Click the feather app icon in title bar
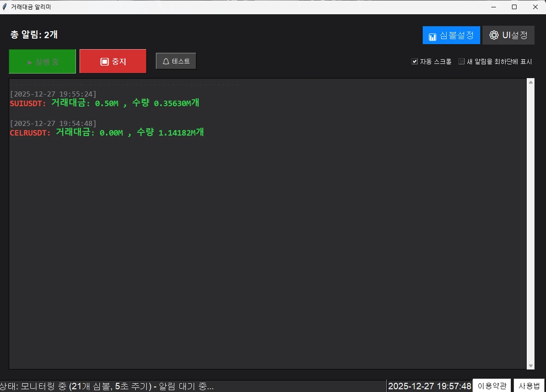Image resolution: width=546 pixels, height=392 pixels. 5,7
